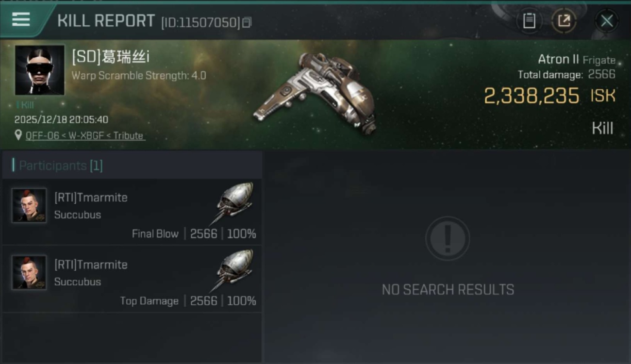631x364 pixels.
Task: Click [SD]葛瑞丝i victim name
Action: [111, 57]
